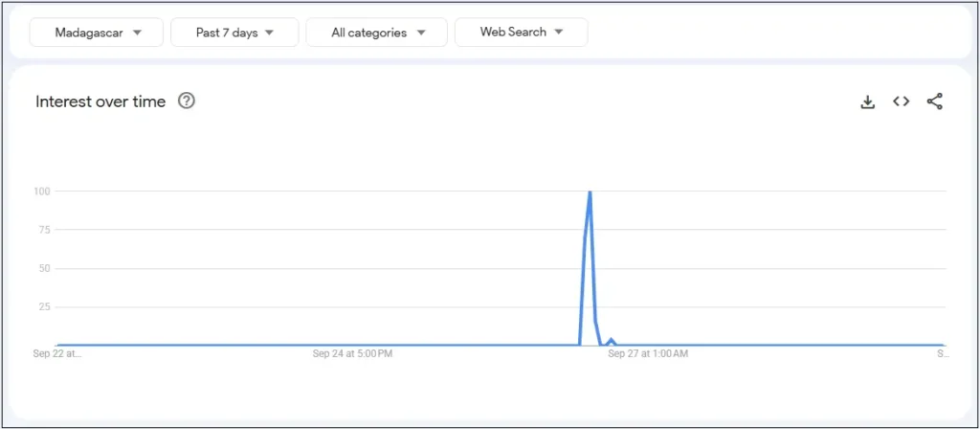Click the Sep 22 axis label
The height and width of the screenshot is (429, 980).
pyautogui.click(x=57, y=353)
